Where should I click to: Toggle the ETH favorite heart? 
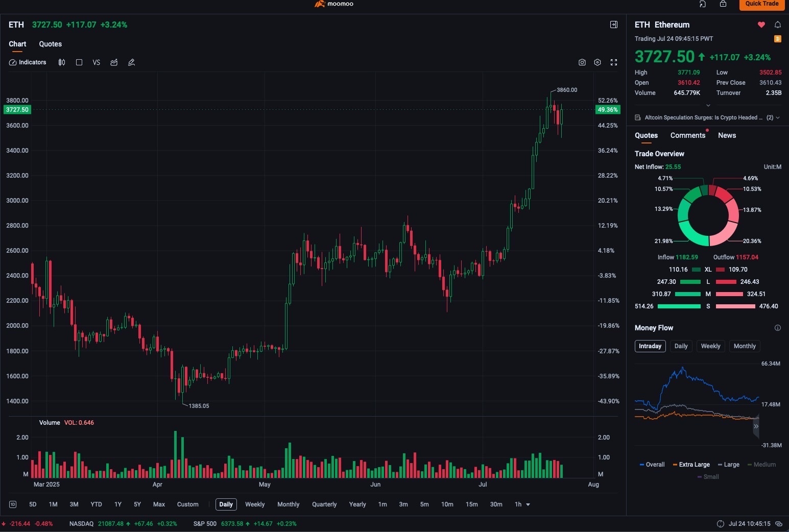tap(761, 25)
